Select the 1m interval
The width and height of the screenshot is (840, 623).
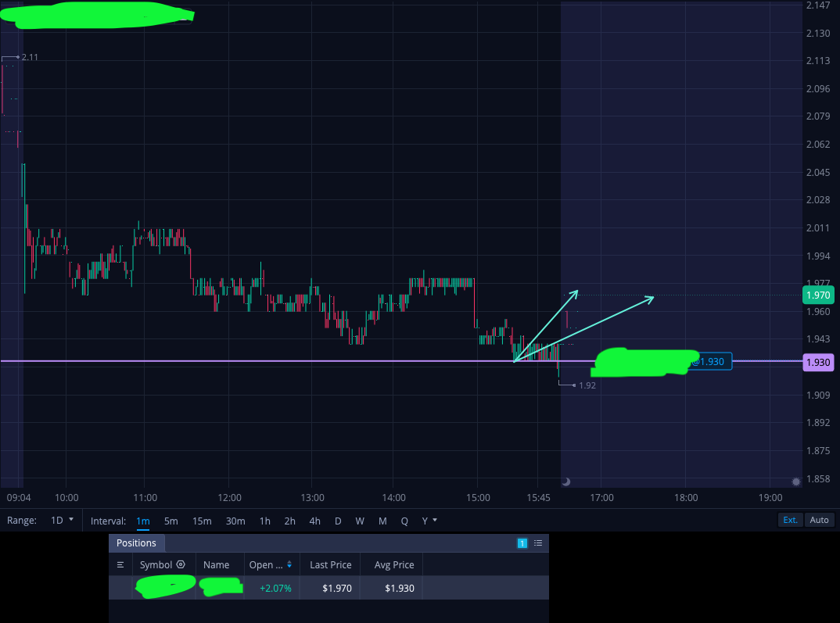coord(143,521)
